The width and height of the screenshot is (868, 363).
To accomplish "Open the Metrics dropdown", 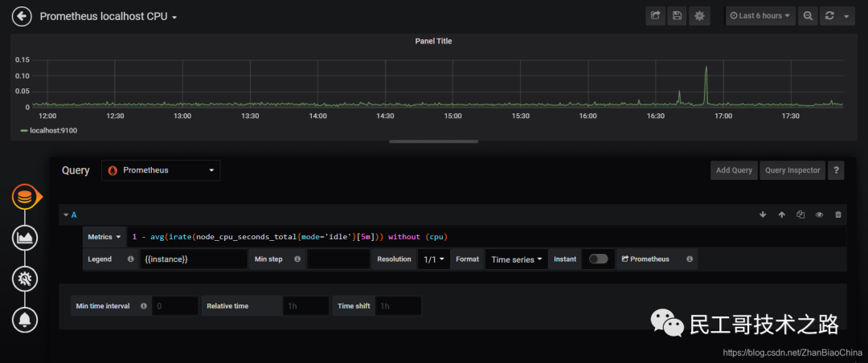I will click(104, 237).
